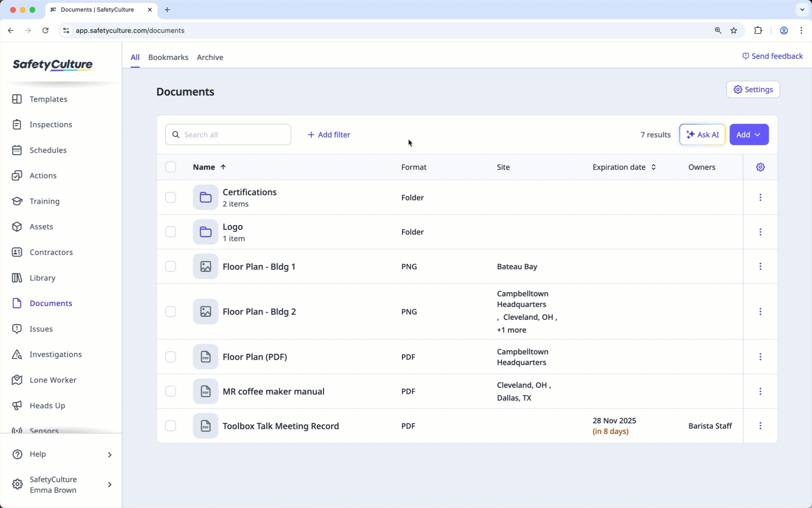
Task: Select Toolbox Talk Meeting Record checkbox
Action: coord(171,426)
